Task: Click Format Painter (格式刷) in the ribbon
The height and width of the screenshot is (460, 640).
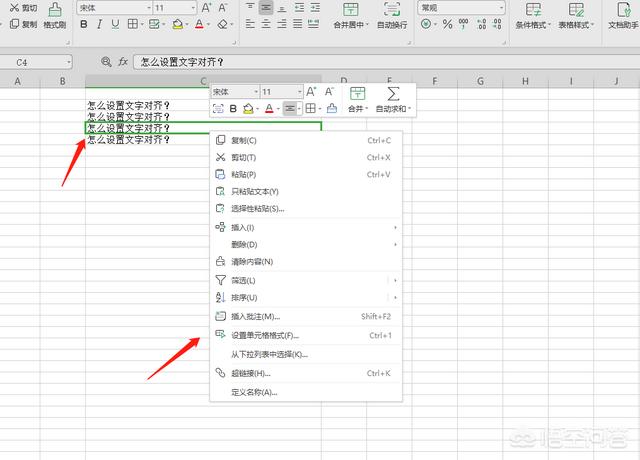Action: point(54,18)
